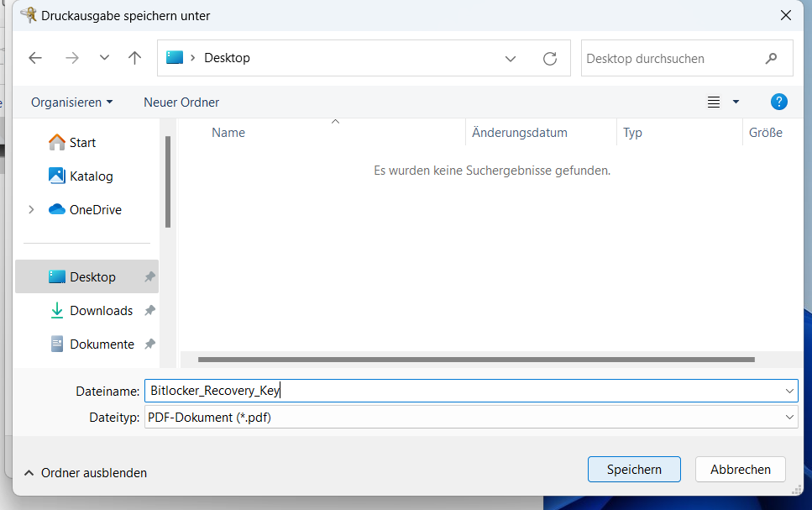The height and width of the screenshot is (510, 812).
Task: Click the magnifier search icon
Action: click(x=771, y=59)
